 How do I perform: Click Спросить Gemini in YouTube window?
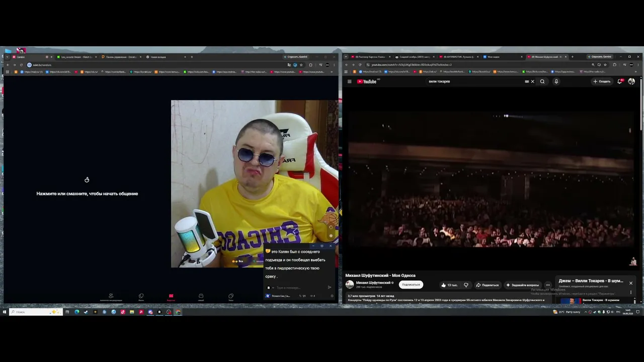pos(599,57)
